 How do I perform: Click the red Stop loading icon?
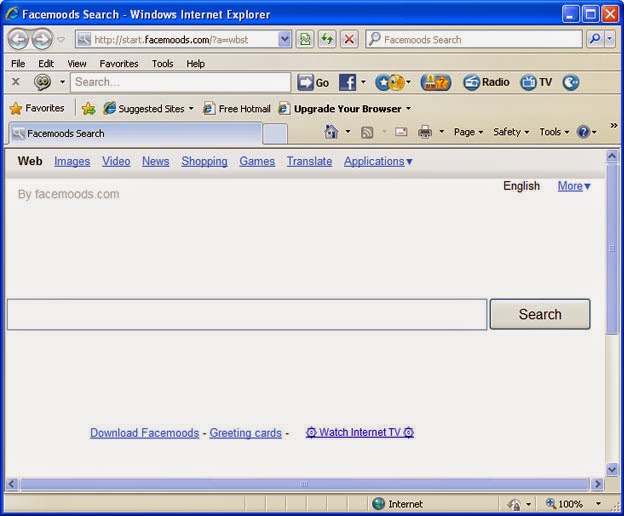[349, 39]
